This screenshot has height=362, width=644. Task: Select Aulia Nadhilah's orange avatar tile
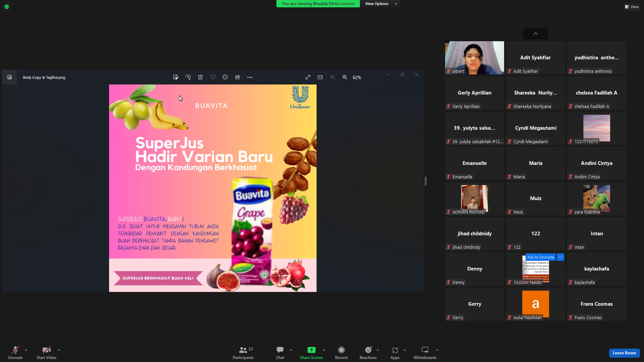pyautogui.click(x=536, y=304)
